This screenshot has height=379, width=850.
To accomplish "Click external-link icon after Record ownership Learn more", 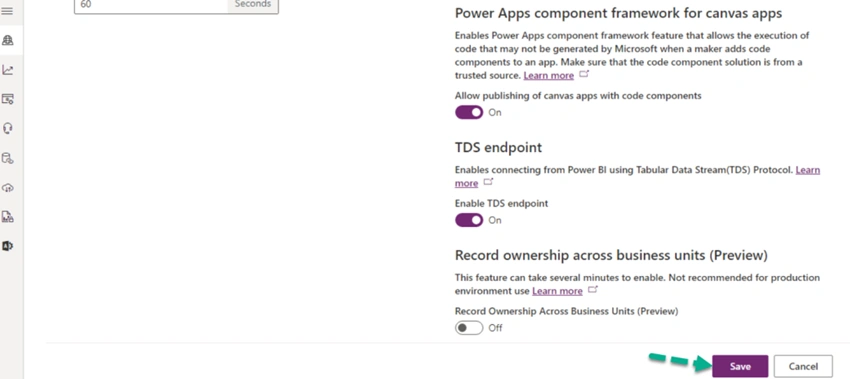I will tap(593, 290).
